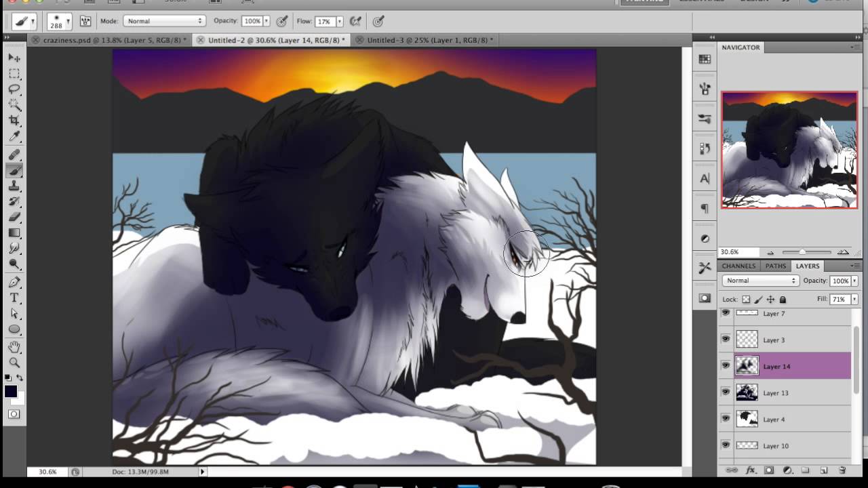Select the Ellipse shape tool

[x=14, y=329]
